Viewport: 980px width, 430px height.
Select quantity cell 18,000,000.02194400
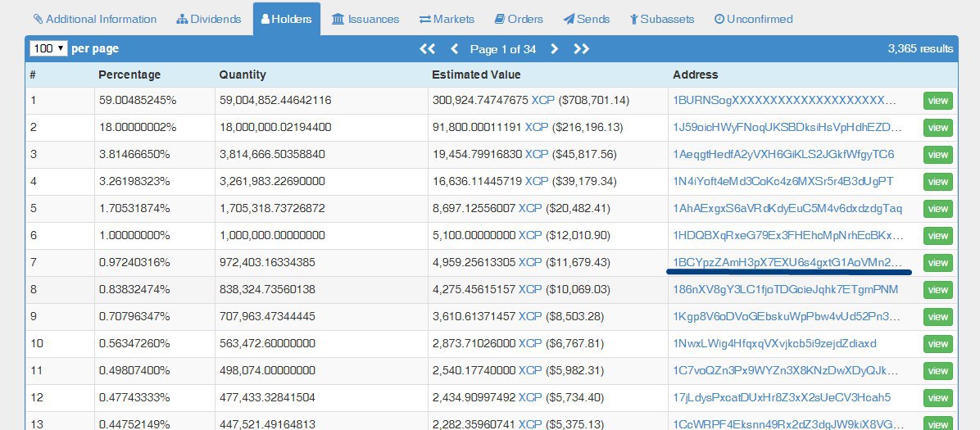pyautogui.click(x=275, y=127)
